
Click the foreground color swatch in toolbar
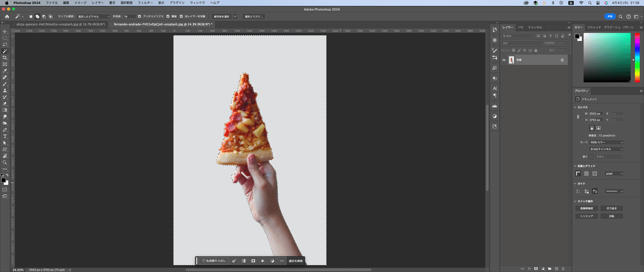point(4,181)
